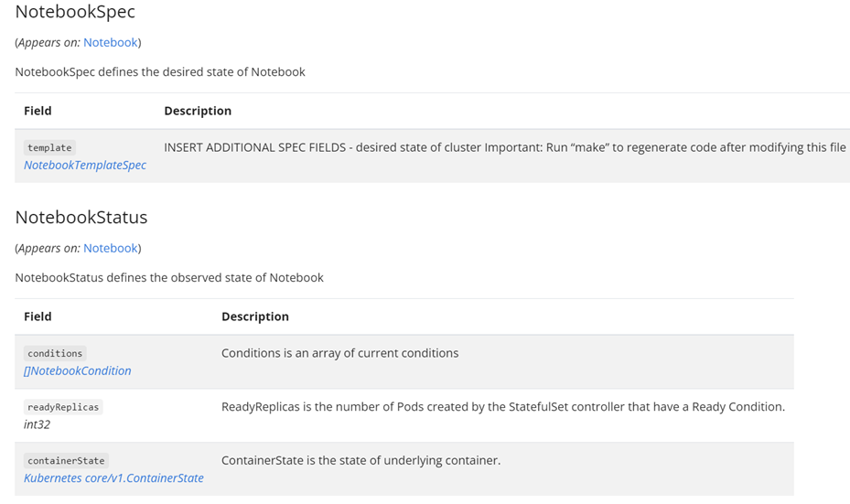Image resolution: width=850 pixels, height=504 pixels.
Task: Click the NotebookSpec section heading
Action: [75, 12]
